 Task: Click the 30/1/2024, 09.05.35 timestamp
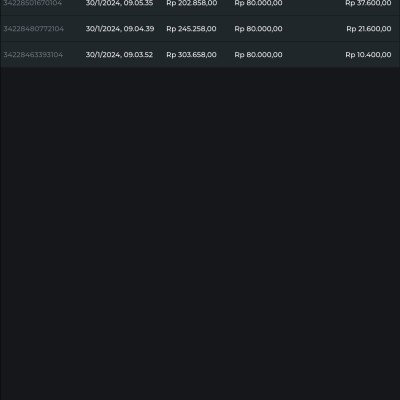click(119, 3)
